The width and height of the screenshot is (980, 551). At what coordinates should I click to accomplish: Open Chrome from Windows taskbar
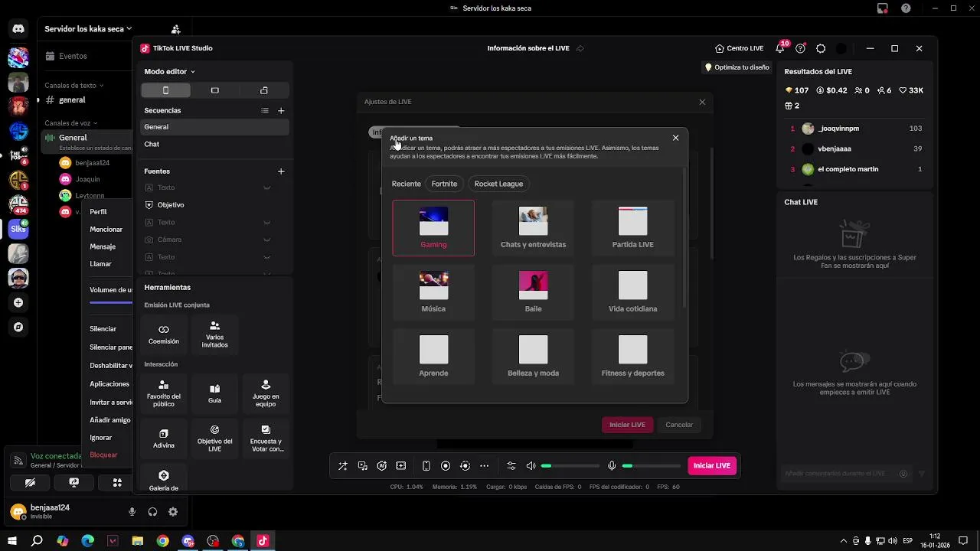163,541
